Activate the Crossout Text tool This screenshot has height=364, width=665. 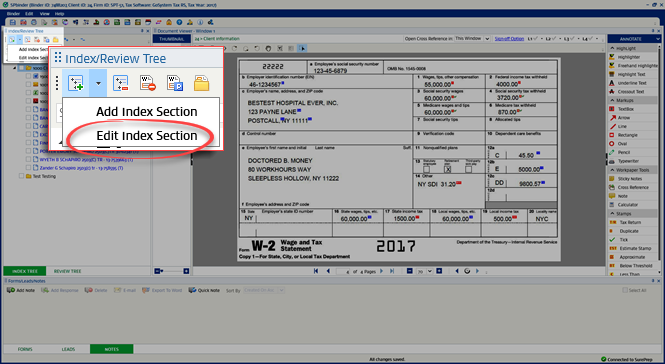(x=631, y=92)
